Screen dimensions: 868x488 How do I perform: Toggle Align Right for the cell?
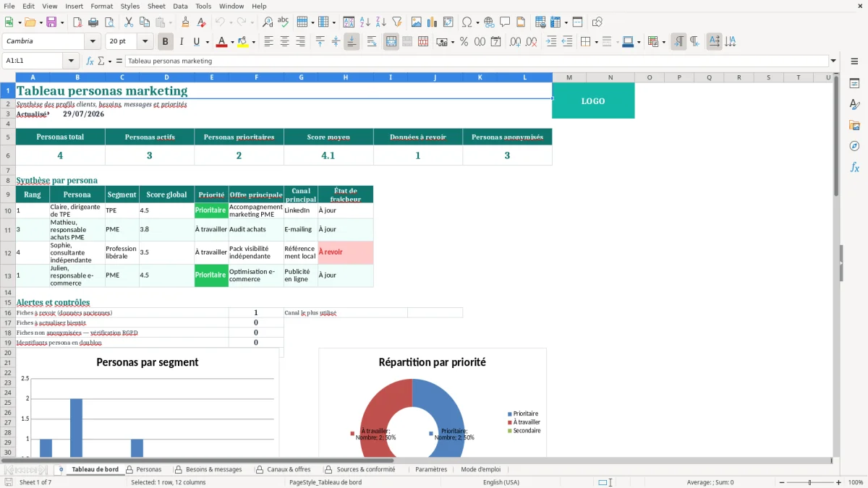tap(301, 41)
